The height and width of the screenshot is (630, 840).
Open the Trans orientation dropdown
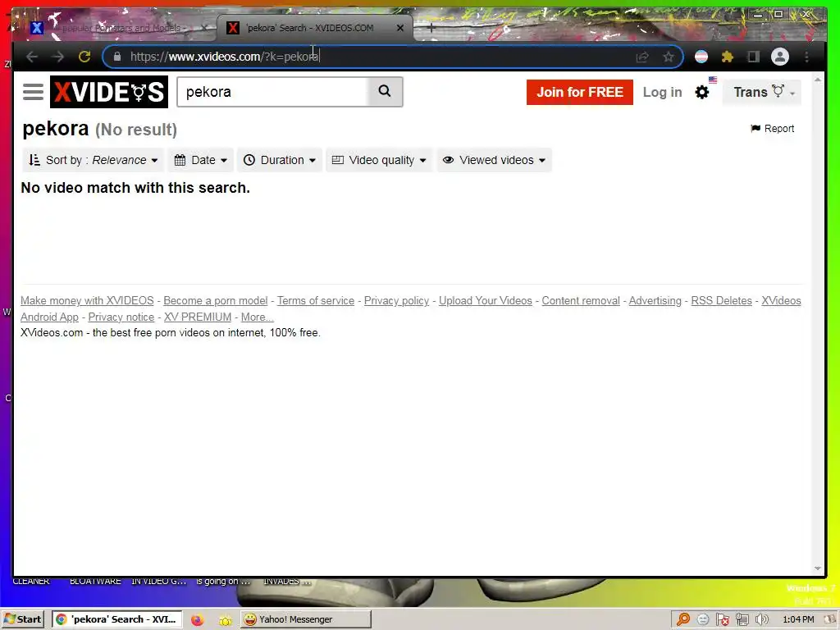(762, 92)
